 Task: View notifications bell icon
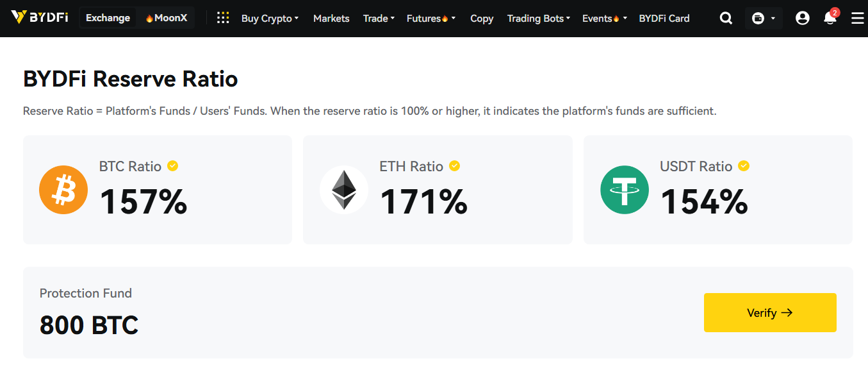830,19
